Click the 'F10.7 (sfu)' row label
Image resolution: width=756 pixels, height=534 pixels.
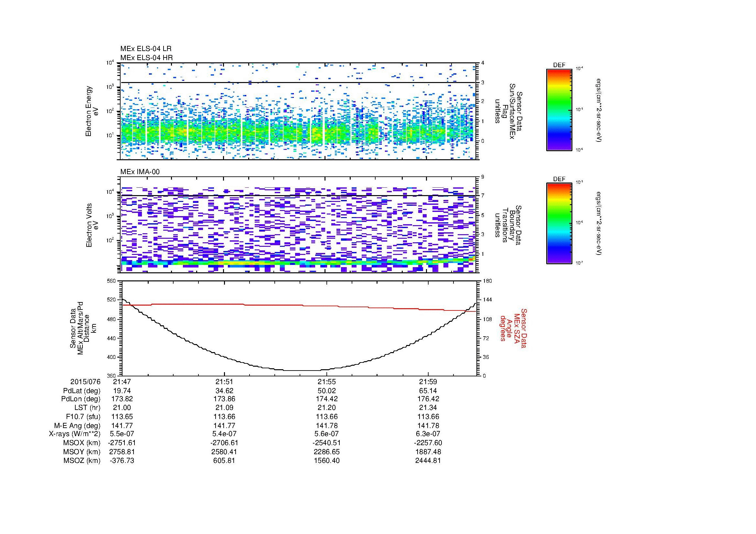coord(83,417)
